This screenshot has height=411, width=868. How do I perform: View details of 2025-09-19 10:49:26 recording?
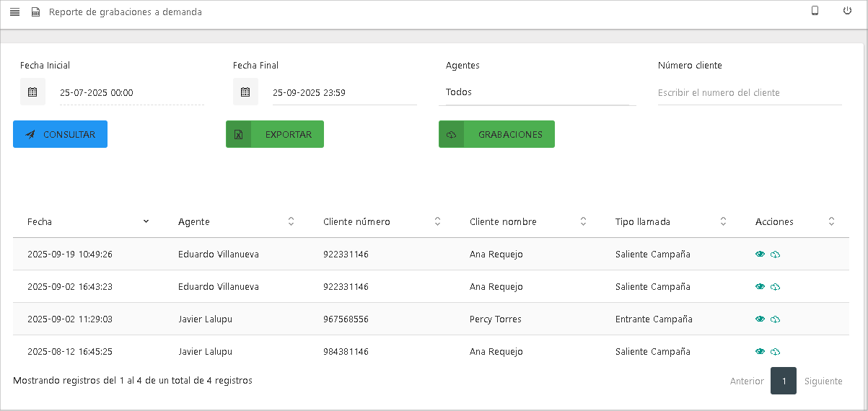click(x=760, y=255)
